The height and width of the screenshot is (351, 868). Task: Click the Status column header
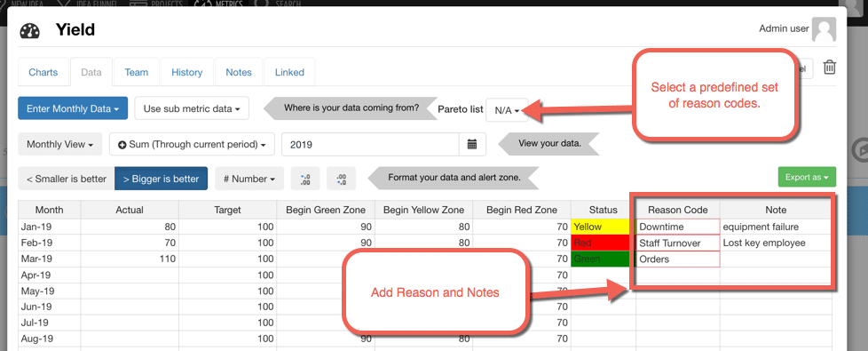[x=603, y=211]
